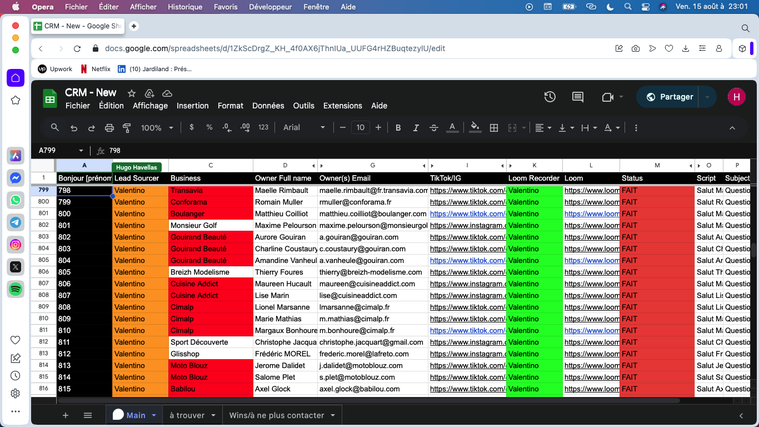Open the Main sheet tab dropdown arrow
Viewport: 759px width, 427px height.
pyautogui.click(x=154, y=415)
